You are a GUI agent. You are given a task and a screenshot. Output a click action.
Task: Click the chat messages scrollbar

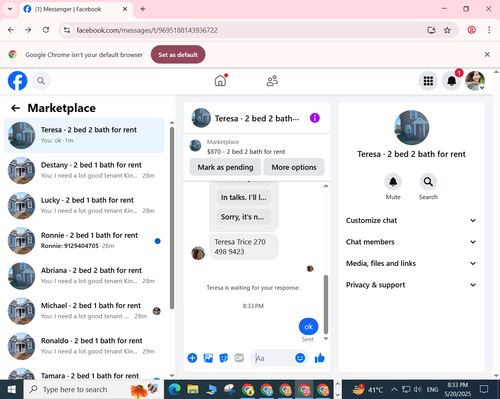326,304
